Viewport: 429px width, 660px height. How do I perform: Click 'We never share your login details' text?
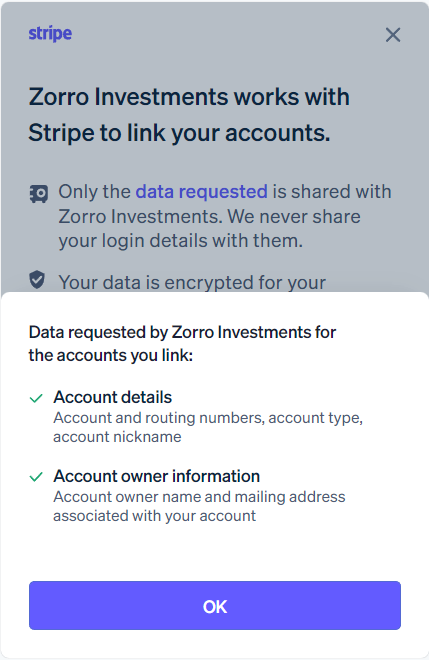coord(209,229)
